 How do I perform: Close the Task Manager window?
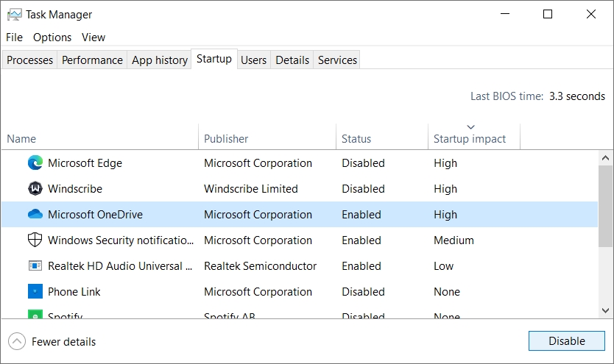tap(591, 14)
